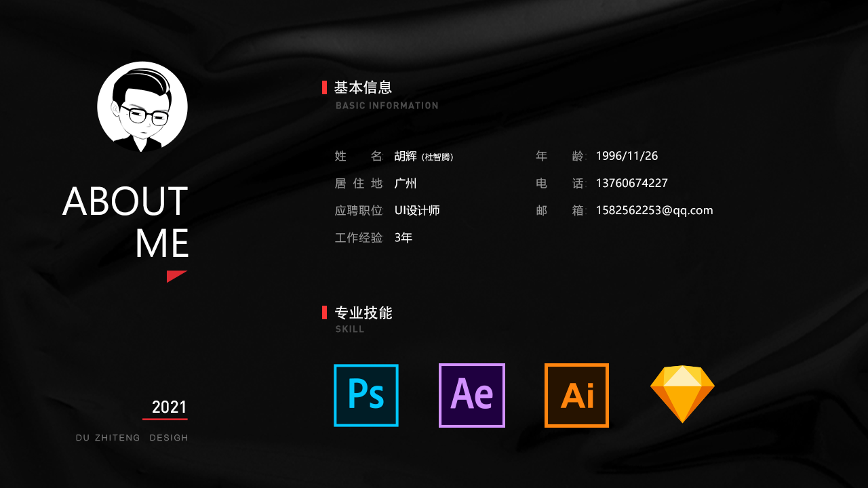The image size is (868, 488).
Task: Click the Sketch diamond icon
Action: pyautogui.click(x=682, y=394)
